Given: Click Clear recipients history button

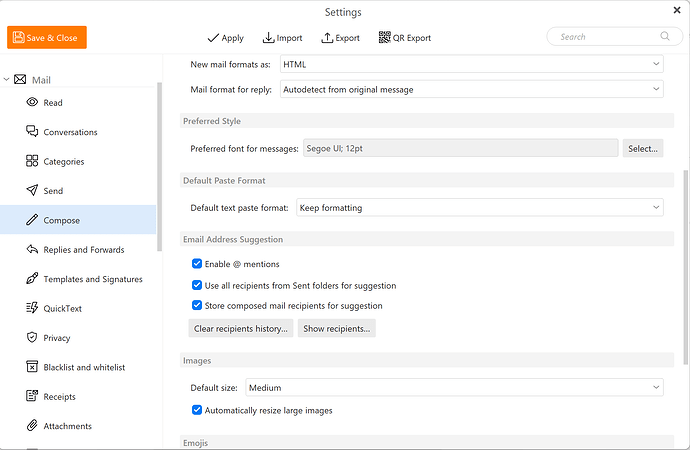Looking at the screenshot, I should coord(241,328).
